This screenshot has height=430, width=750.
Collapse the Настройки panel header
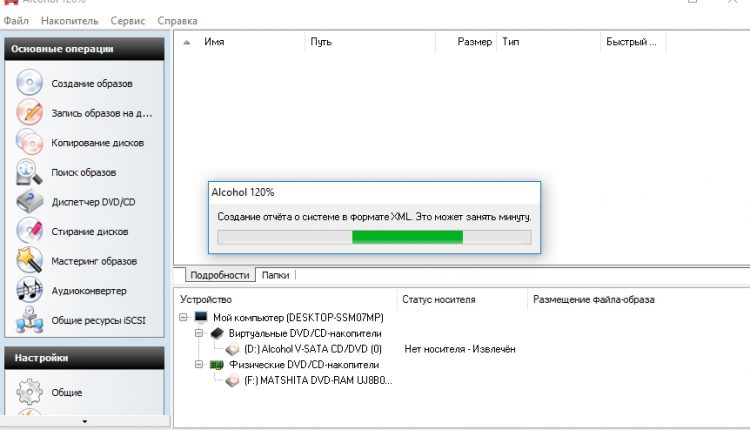coord(84,358)
